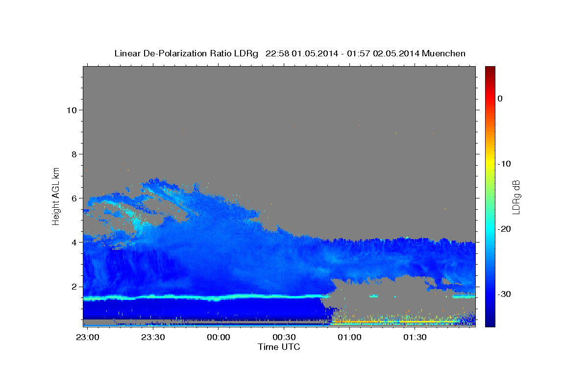Screen dimensions: 588x392
Task: Click the colorbar value -30
Action: 504,294
